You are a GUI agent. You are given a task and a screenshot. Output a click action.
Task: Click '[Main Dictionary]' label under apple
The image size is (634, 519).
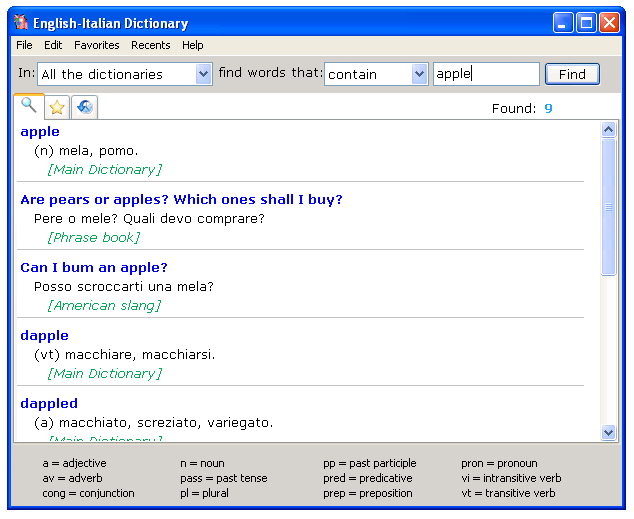105,170
